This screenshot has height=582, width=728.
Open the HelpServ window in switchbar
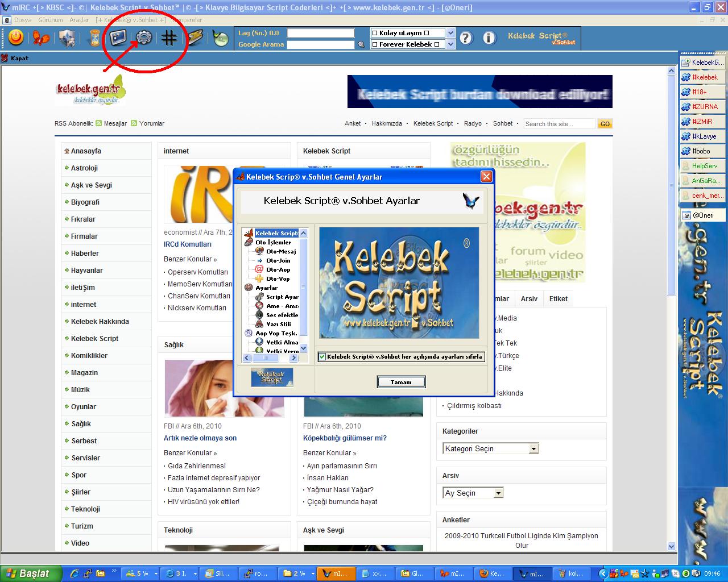(703, 166)
